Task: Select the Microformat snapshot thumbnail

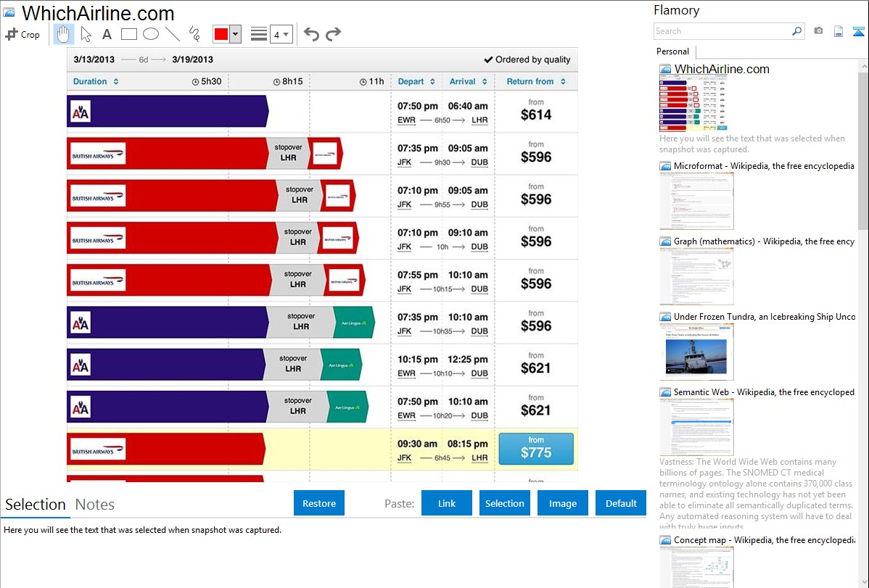Action: click(x=696, y=201)
